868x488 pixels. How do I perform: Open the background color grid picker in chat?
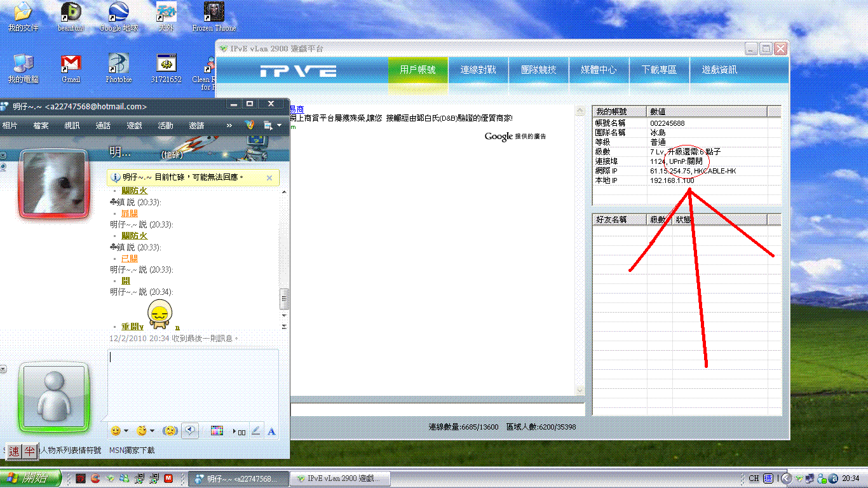[217, 431]
